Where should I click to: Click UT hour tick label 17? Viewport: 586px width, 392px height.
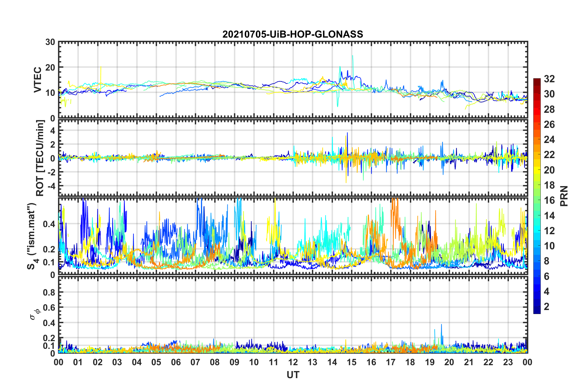(391, 362)
